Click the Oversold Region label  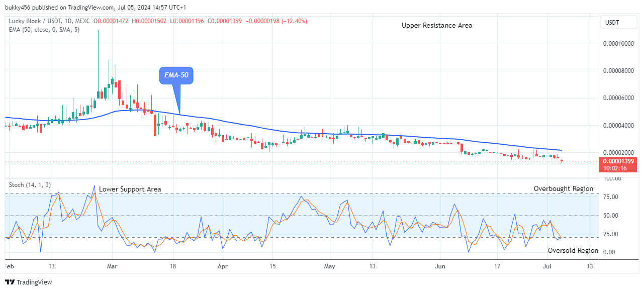pos(573,250)
